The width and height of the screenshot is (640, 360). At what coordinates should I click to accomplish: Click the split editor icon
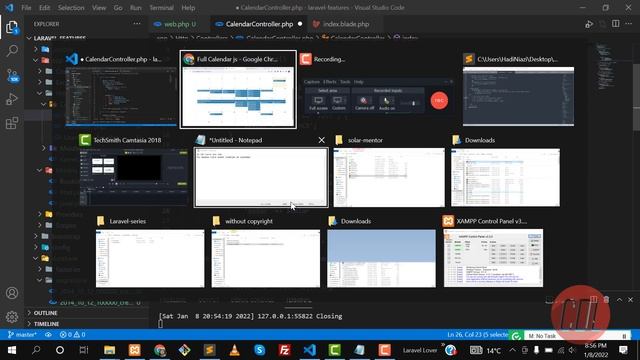click(x=616, y=24)
